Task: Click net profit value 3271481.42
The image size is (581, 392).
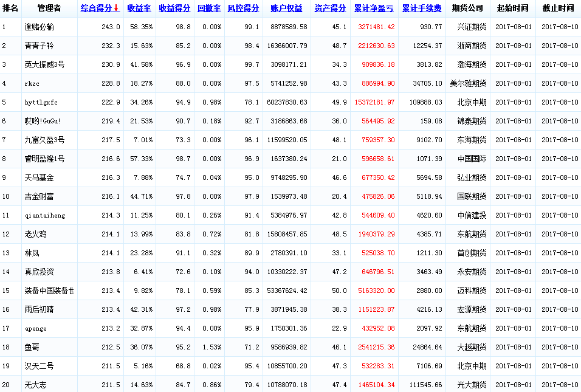Action: coord(376,27)
